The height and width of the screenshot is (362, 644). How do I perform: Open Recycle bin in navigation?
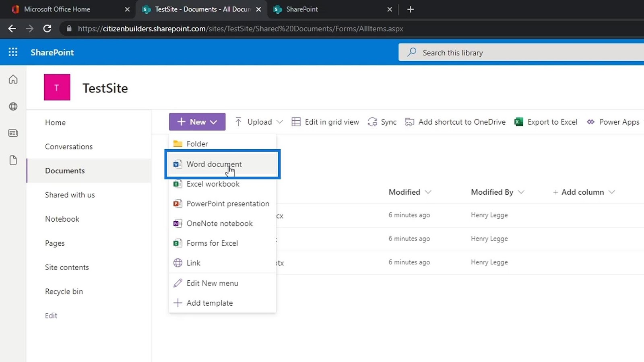coord(64,291)
